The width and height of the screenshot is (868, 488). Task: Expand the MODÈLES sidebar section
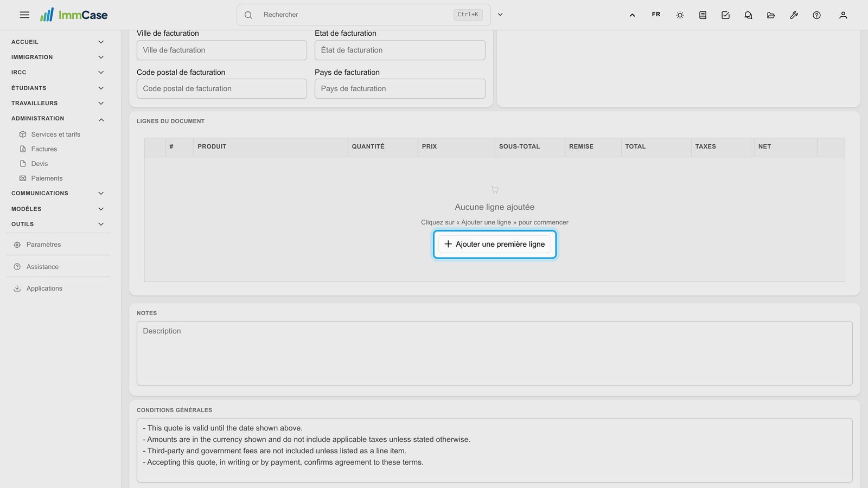58,209
